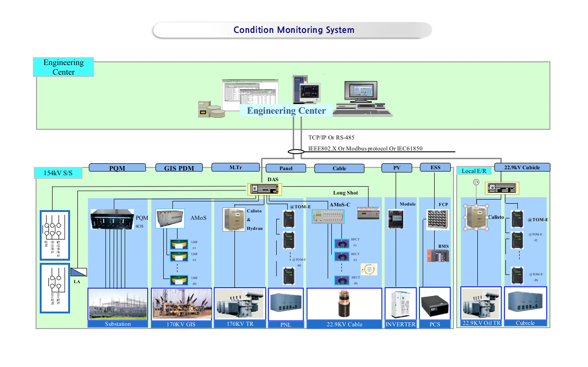
Task: Click the rotation handle above selected Calisto
Action: pyautogui.click(x=476, y=182)
